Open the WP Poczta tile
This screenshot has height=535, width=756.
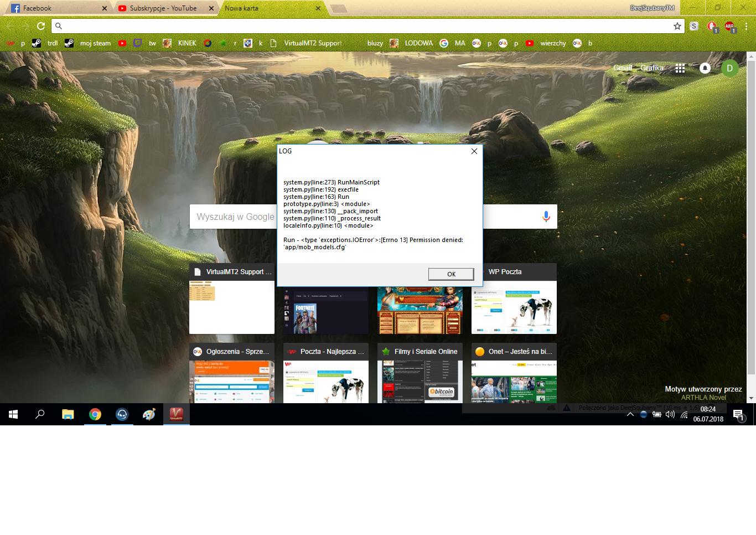point(514,299)
